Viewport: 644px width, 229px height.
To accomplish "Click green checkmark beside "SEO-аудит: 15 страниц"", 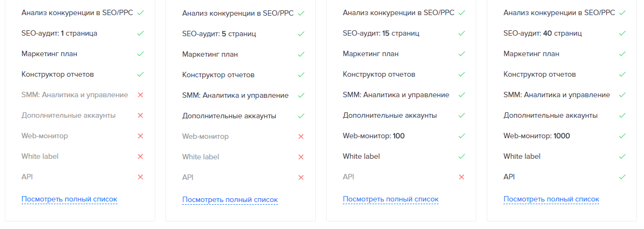I will (x=462, y=33).
